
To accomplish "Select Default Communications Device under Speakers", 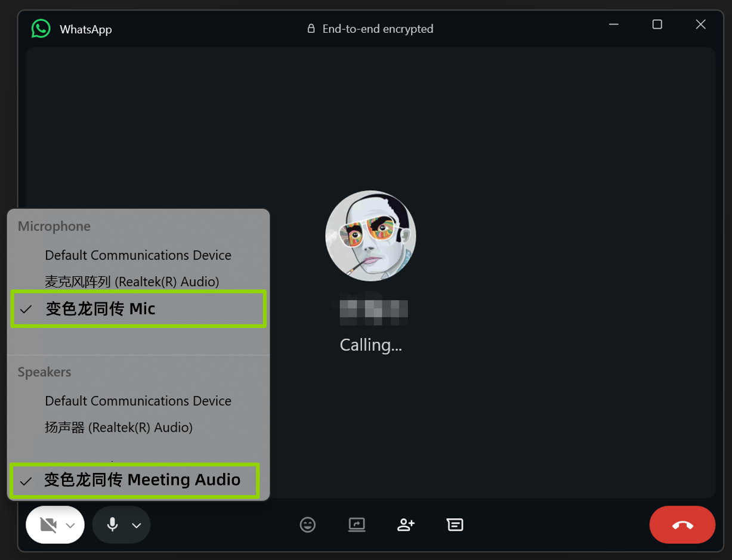I will click(138, 401).
